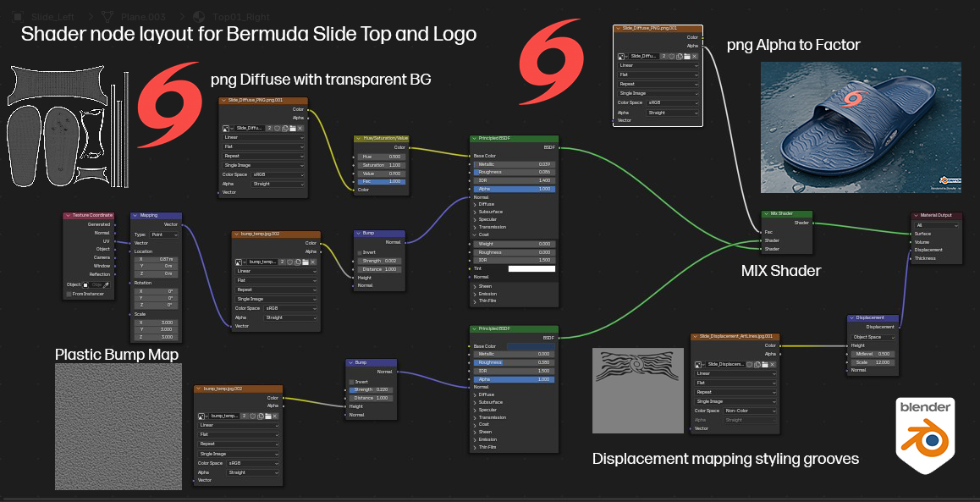Open the Color Space dropdown on Slide_Diffuse_PNG node
980x502 pixels.
(278, 174)
